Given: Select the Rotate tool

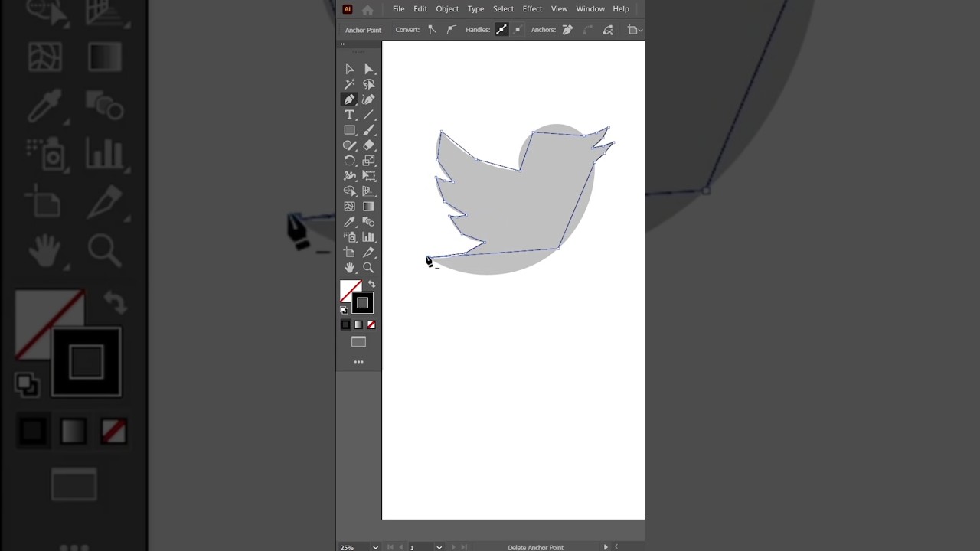Looking at the screenshot, I should [x=349, y=161].
